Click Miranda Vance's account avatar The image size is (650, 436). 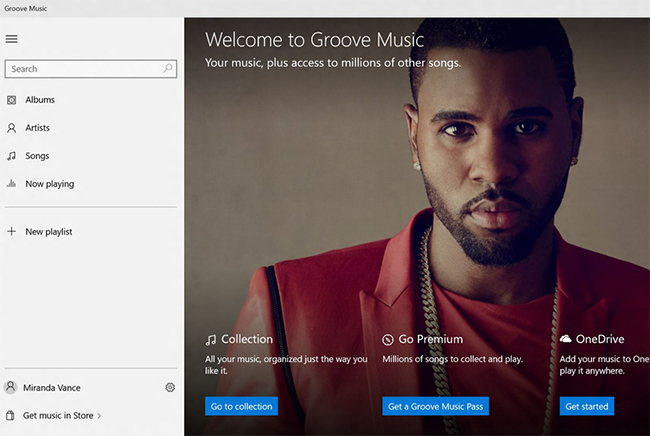(11, 388)
